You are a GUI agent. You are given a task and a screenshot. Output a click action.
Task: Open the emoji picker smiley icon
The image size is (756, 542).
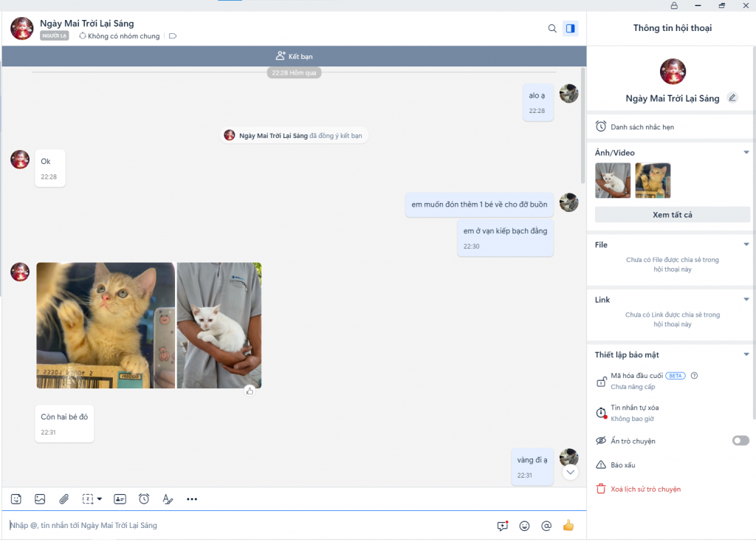click(x=525, y=526)
